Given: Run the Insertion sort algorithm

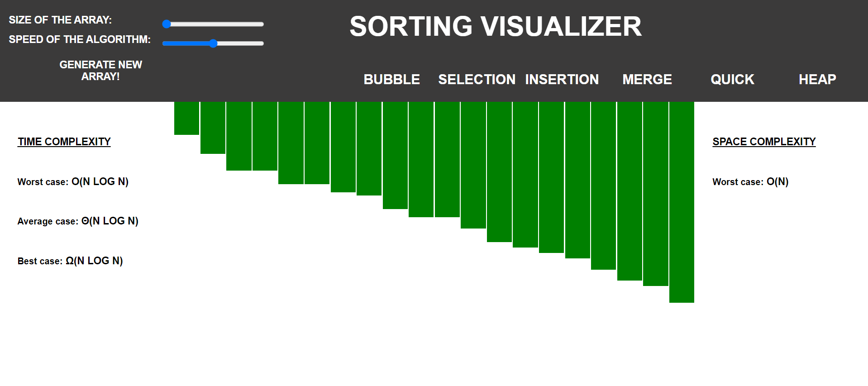Looking at the screenshot, I should pyautogui.click(x=562, y=79).
